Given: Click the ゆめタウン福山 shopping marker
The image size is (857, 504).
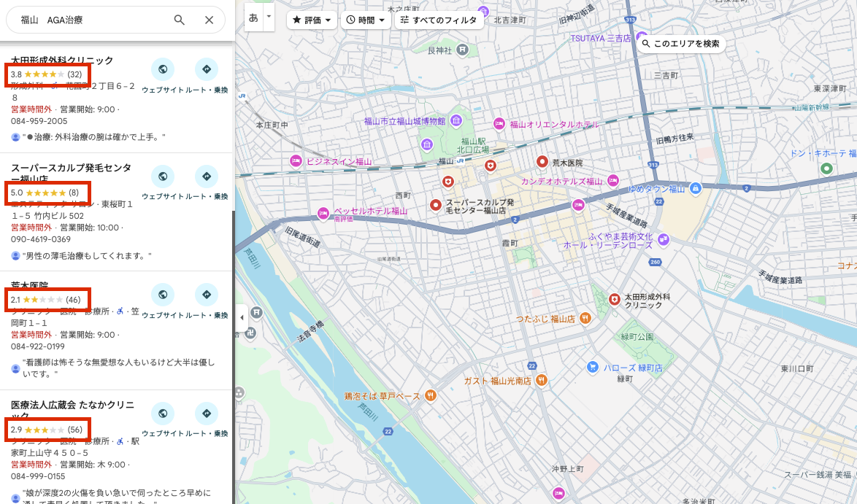Looking at the screenshot, I should tap(695, 189).
